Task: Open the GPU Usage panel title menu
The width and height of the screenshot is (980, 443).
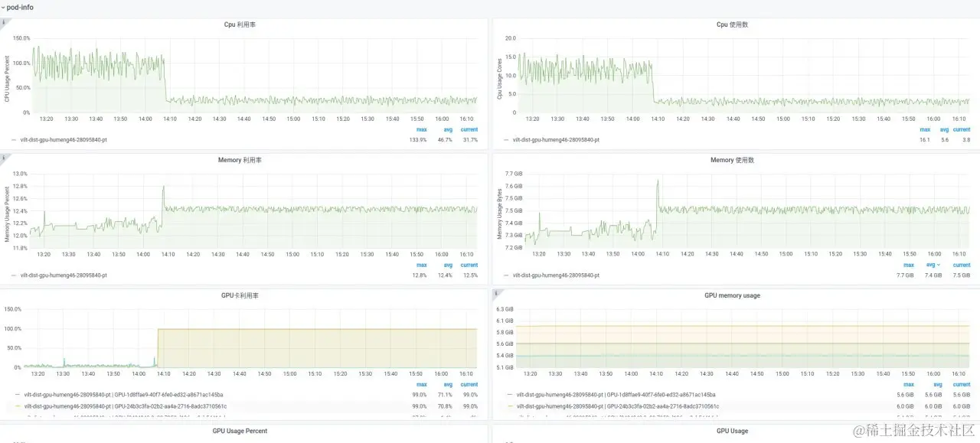Action: (733, 431)
